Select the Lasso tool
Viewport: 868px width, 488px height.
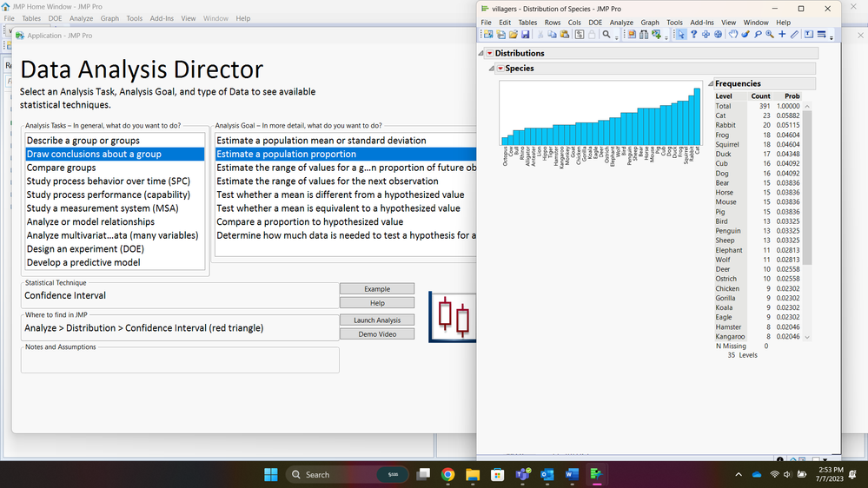point(758,35)
